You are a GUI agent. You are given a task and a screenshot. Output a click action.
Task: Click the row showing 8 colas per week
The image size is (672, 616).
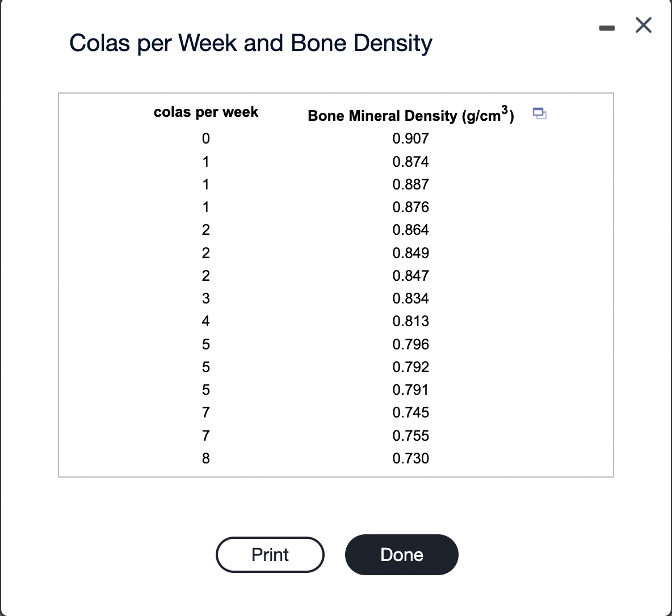pos(205,458)
